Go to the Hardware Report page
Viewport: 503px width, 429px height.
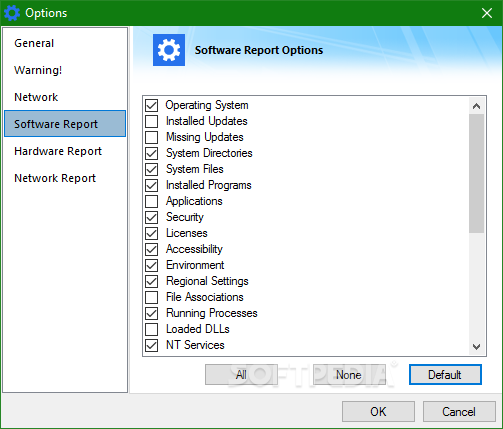[x=65, y=151]
